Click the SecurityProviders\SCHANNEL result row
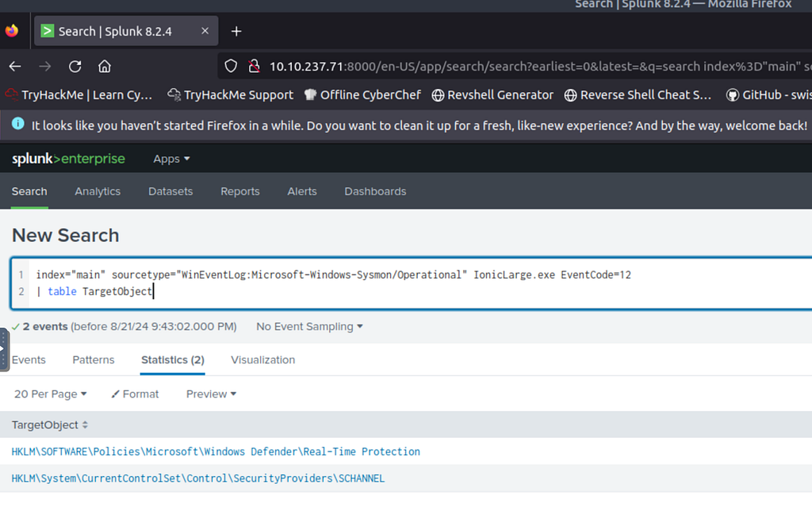 (197, 478)
